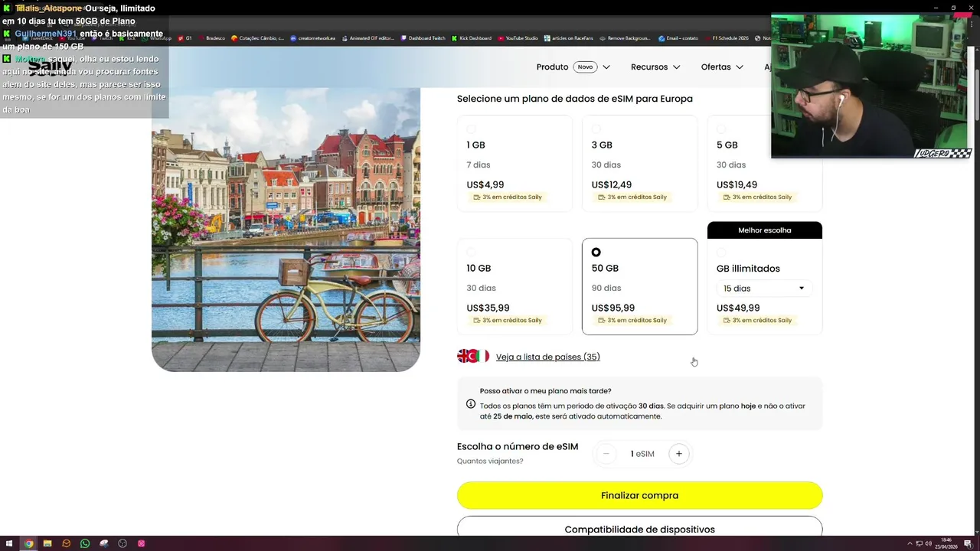Click the US$95,99 price text
The height and width of the screenshot is (551, 980).
[613, 308]
